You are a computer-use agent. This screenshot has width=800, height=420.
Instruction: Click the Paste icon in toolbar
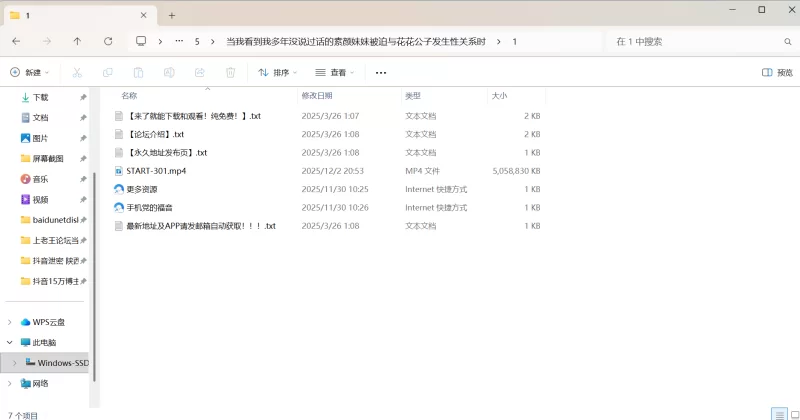139,72
